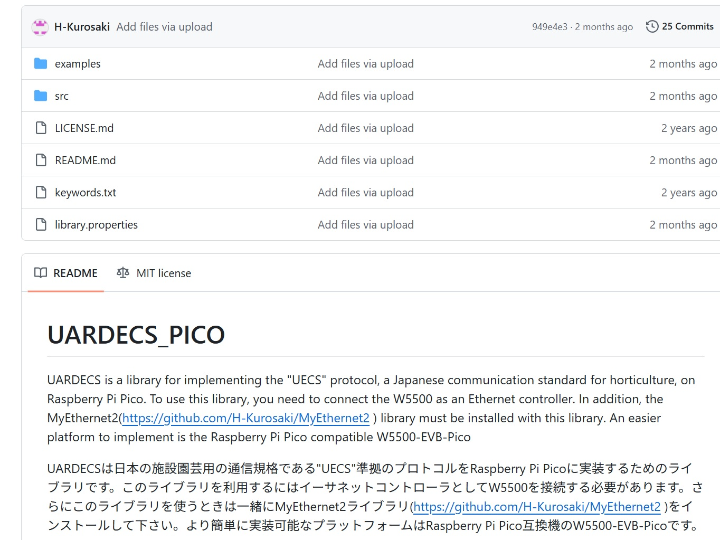Screen dimensions: 720x540
Task: Open the library.properties file
Action: [96, 225]
